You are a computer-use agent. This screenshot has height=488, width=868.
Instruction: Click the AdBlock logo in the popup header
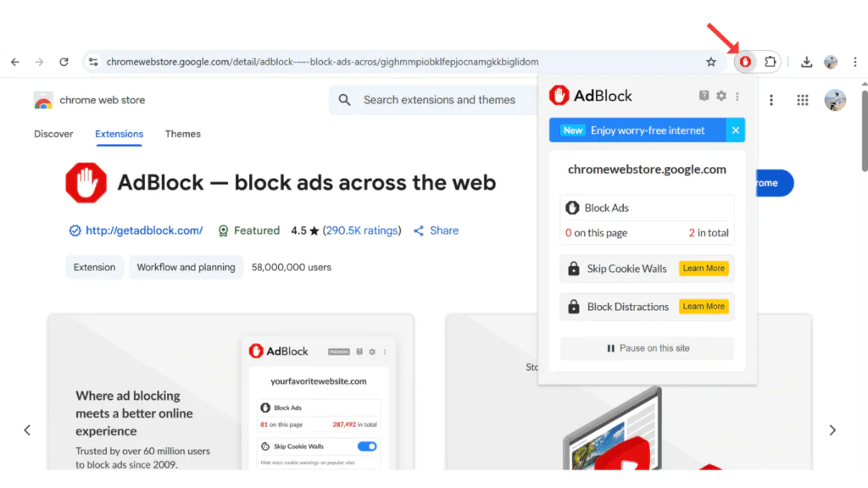click(x=590, y=96)
